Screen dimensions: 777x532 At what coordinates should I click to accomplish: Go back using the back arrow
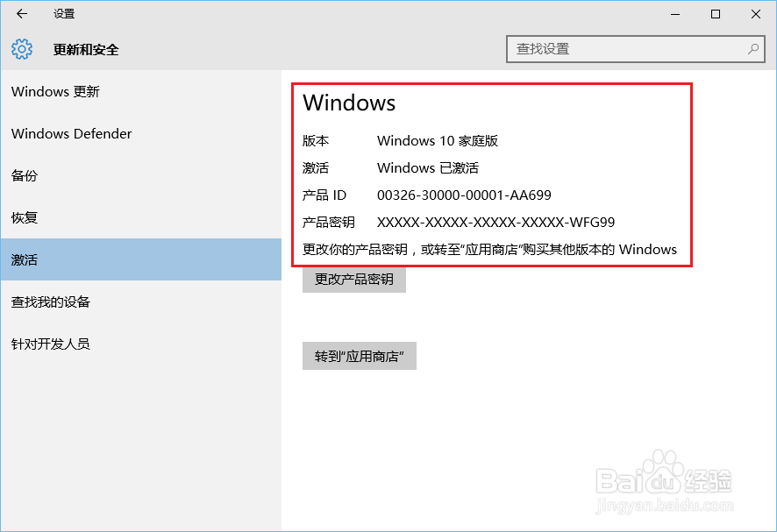(22, 14)
